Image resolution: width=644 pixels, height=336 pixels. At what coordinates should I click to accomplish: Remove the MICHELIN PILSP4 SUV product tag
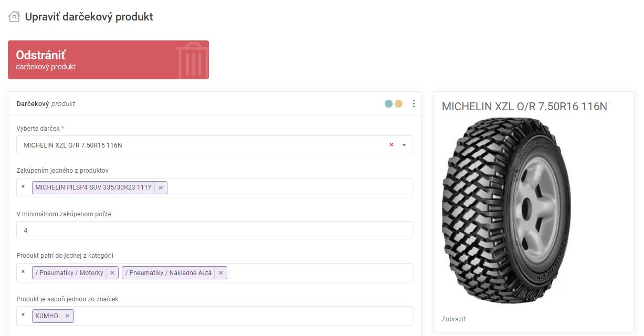pyautogui.click(x=161, y=187)
